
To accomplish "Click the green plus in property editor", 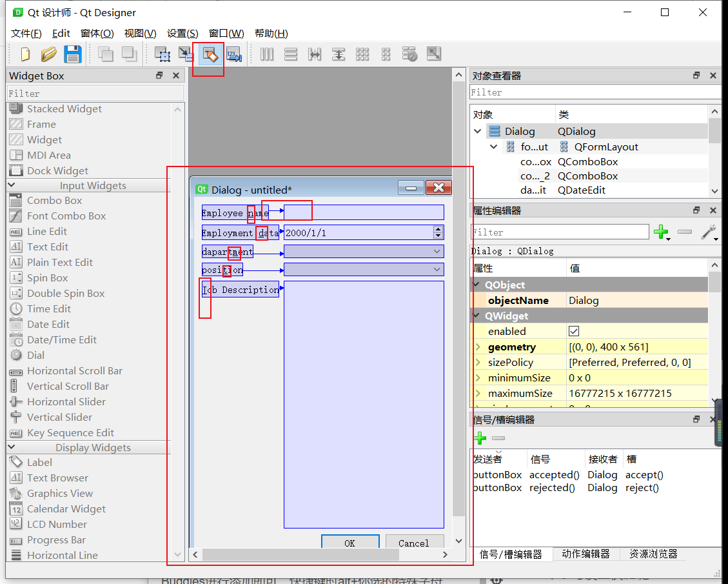I will [662, 232].
